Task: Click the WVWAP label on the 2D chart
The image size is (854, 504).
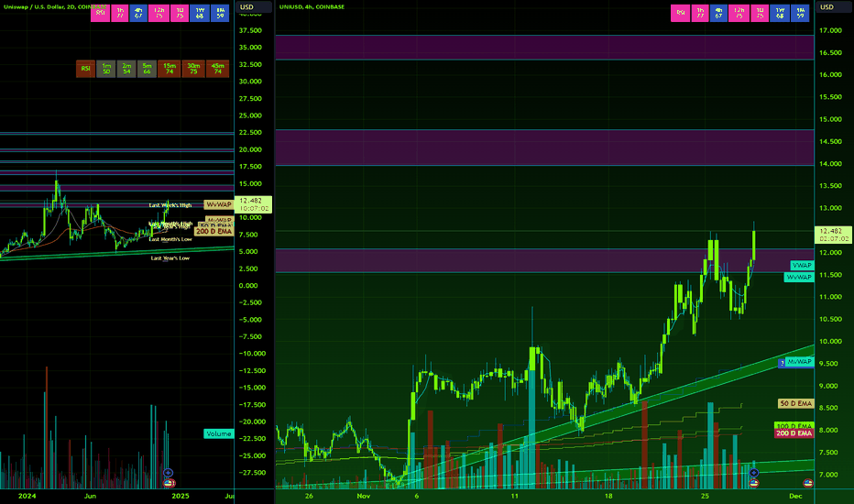Action: (x=219, y=204)
